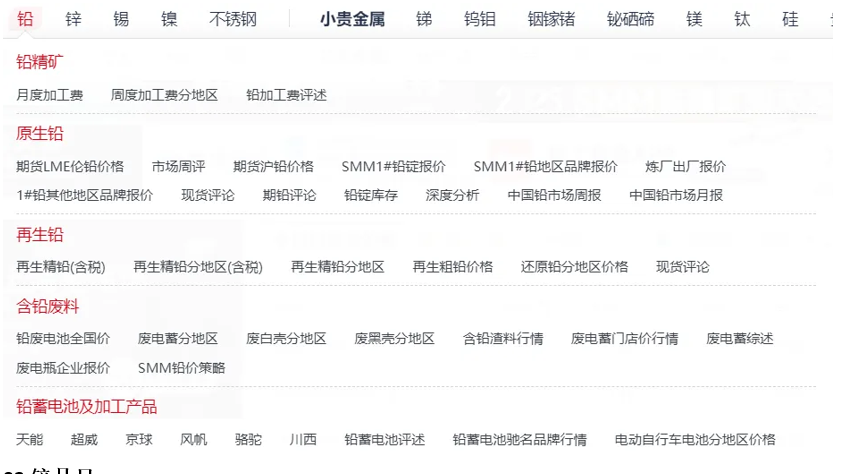The width and height of the screenshot is (841, 474).
Task: Open 废白壳分地区 link
Action: click(x=286, y=339)
